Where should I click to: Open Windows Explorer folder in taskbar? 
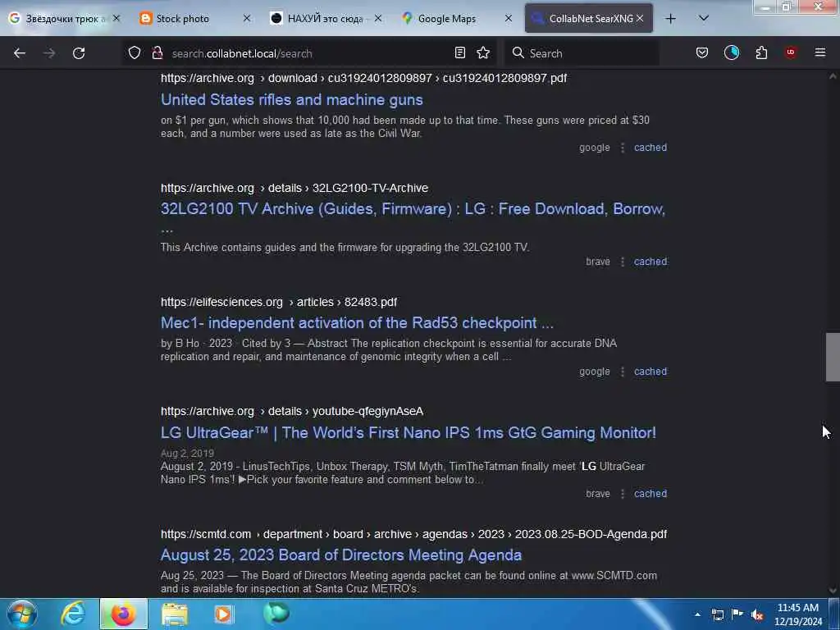click(x=174, y=614)
